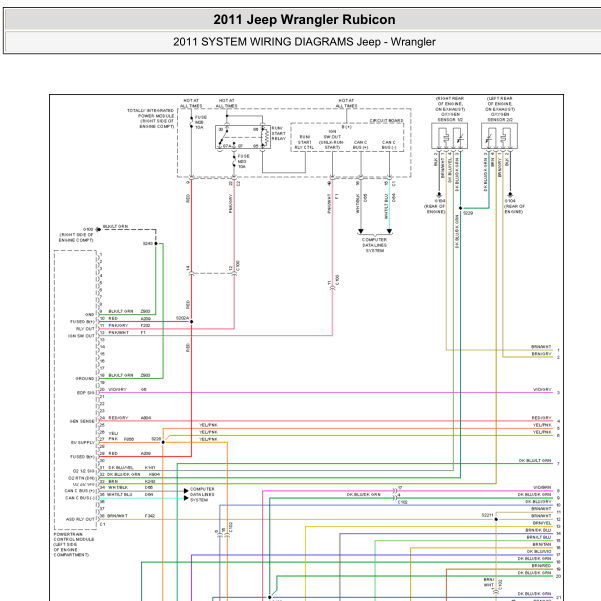
Task: Click 'IGN SW OUT (UNLK-RUN-START)' on circuit board
Action: tap(332, 139)
